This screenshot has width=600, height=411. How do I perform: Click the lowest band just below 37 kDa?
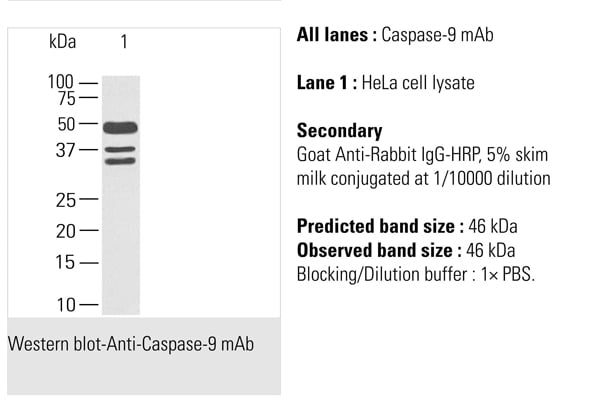click(120, 160)
